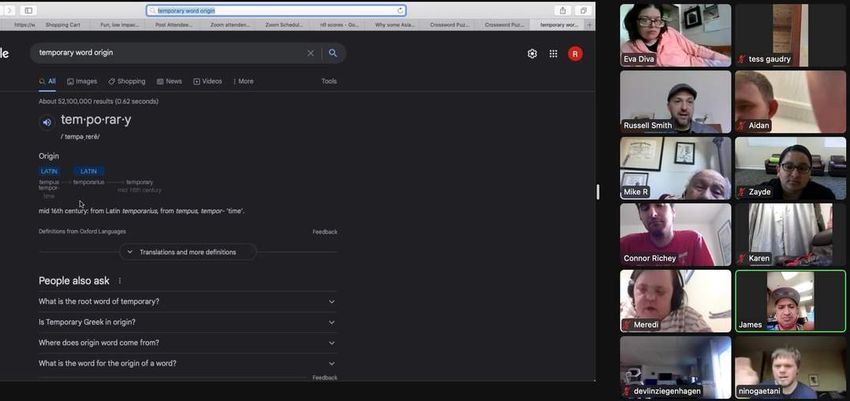Click the results count text
This screenshot has width=850, height=401.
coord(99,101)
